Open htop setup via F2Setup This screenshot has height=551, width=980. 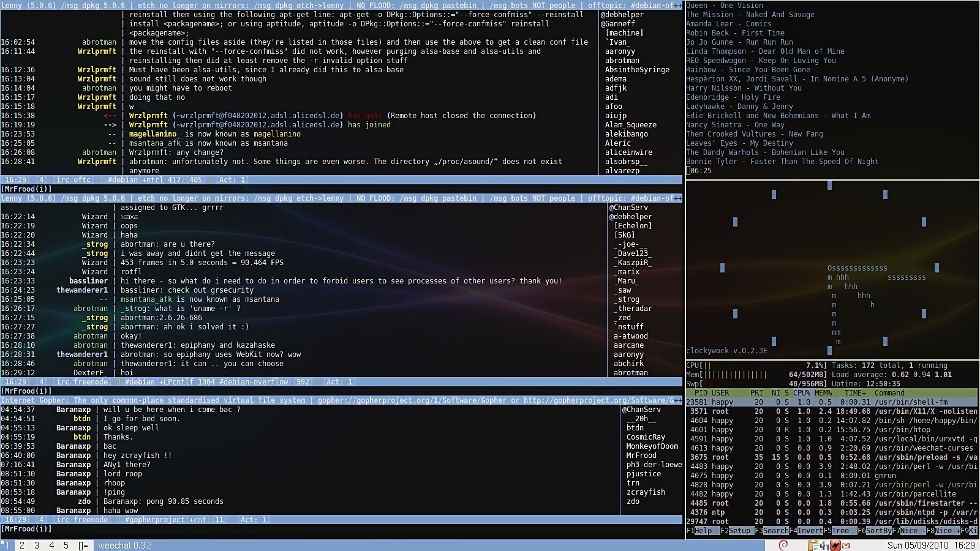click(736, 531)
